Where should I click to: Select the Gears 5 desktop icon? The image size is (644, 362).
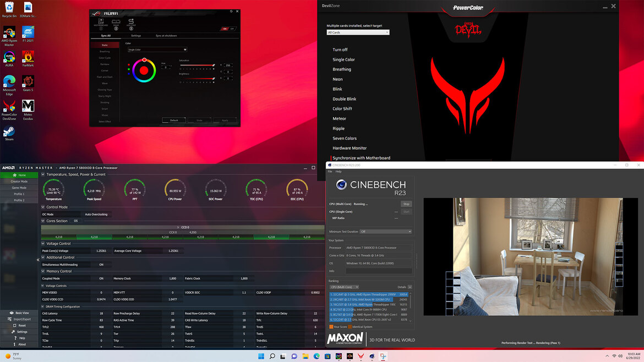click(x=28, y=84)
